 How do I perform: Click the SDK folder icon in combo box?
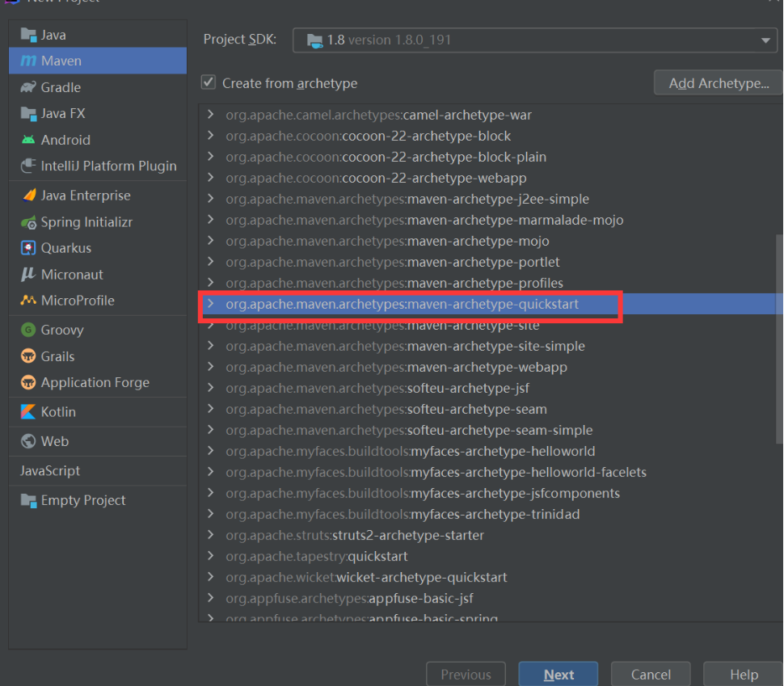(x=314, y=40)
